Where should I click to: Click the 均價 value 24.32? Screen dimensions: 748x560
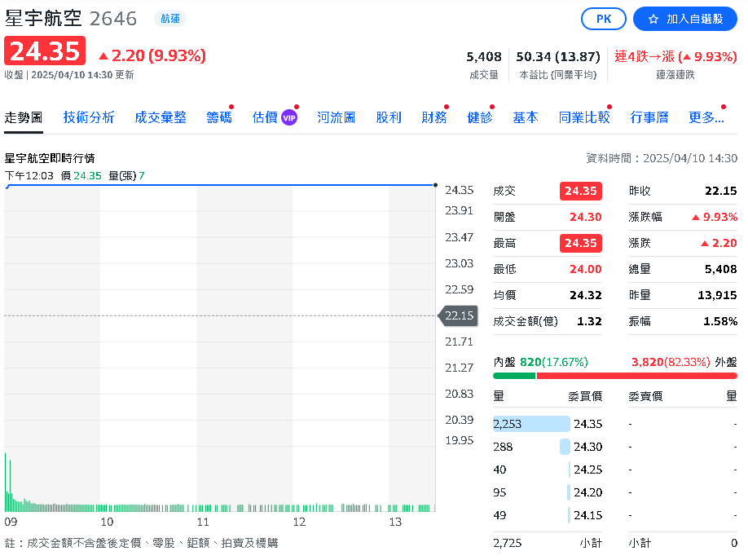(585, 296)
